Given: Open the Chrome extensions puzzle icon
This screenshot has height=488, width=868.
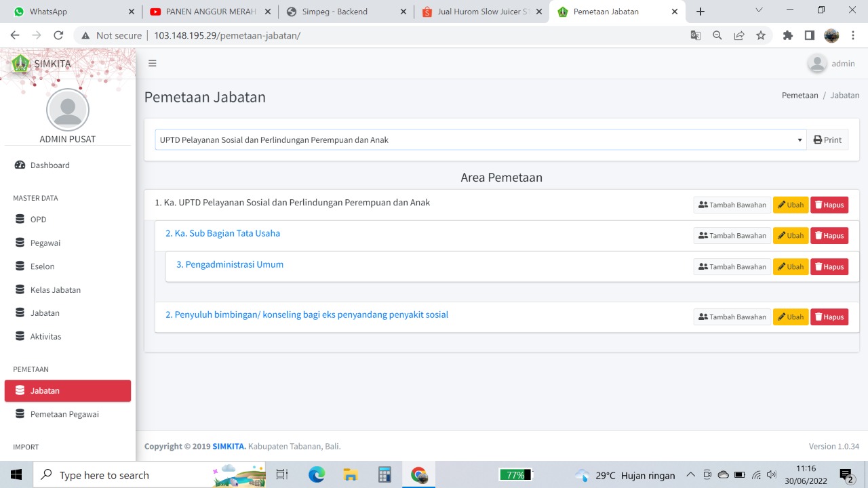Looking at the screenshot, I should click(x=787, y=35).
